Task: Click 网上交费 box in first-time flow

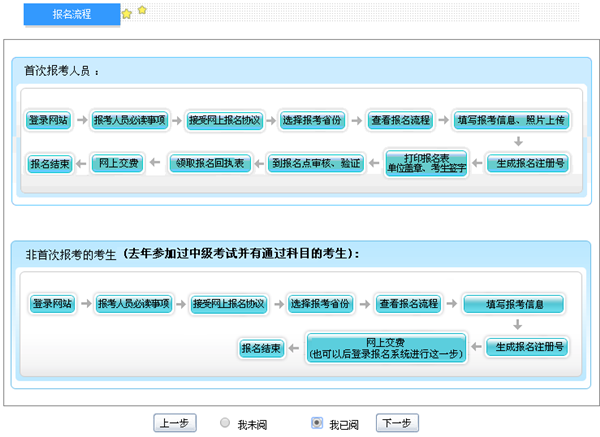Action: 118,163
